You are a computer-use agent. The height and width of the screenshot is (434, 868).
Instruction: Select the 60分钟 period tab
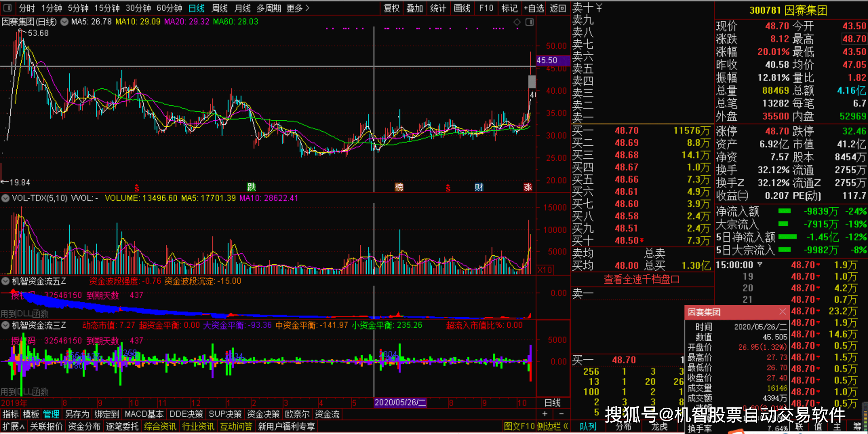click(x=170, y=8)
